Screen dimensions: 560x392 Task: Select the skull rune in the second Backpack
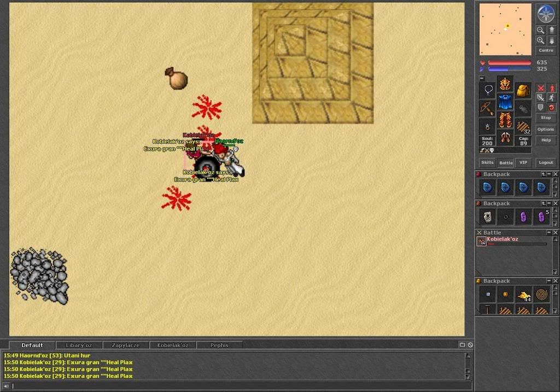click(487, 217)
